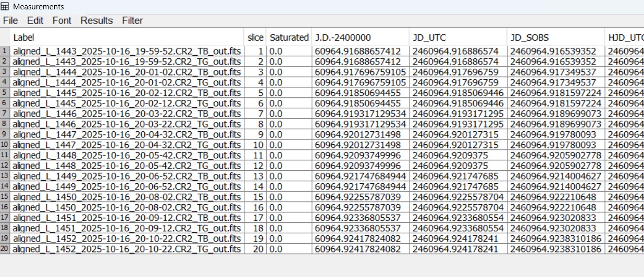Click the slice column header

click(255, 37)
